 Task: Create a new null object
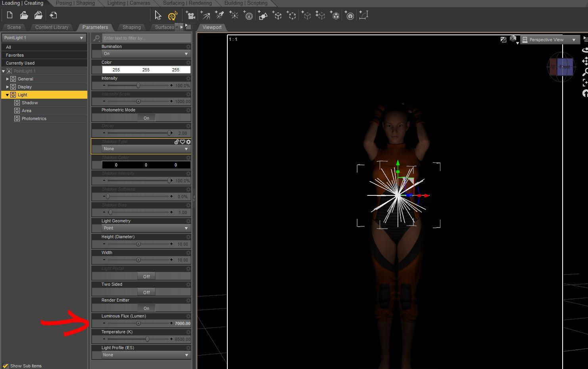coord(277,15)
